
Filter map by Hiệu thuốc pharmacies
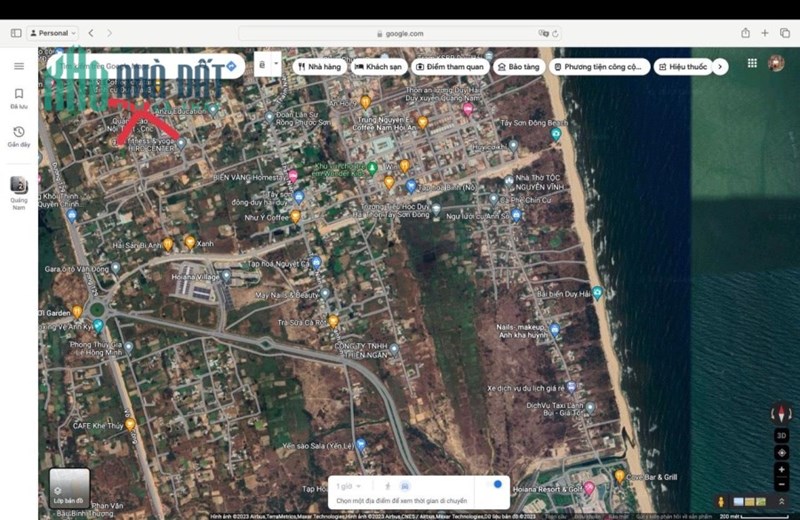(x=683, y=67)
